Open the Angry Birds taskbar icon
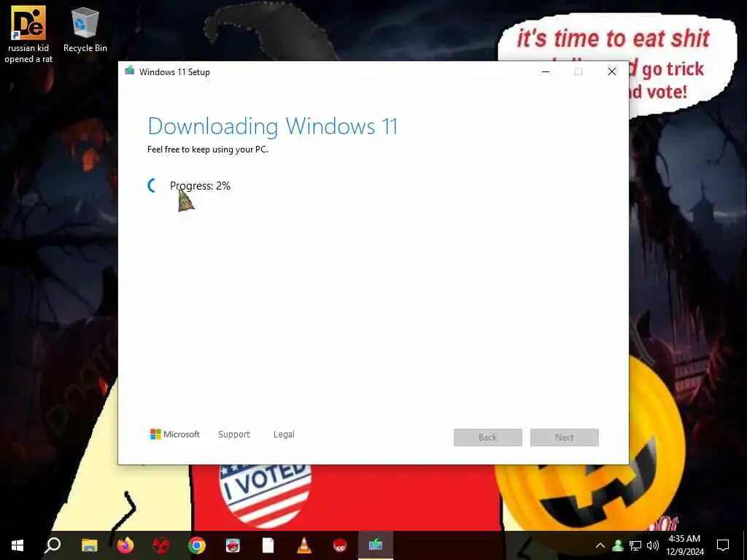Viewport: 747px width, 560px height. (233, 545)
